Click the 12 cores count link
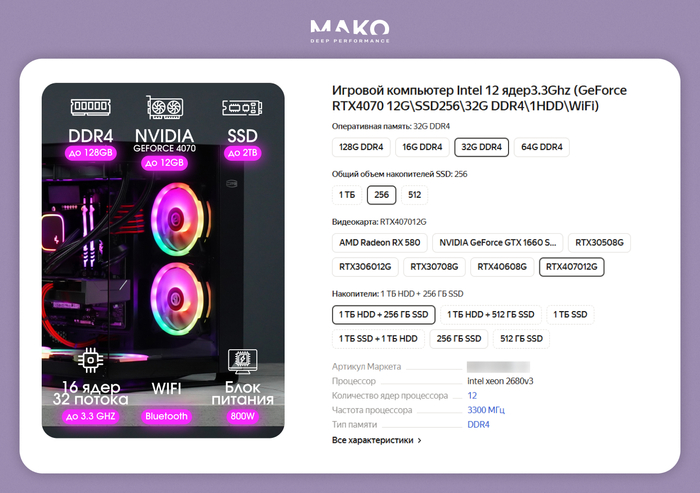Screen dimensions: 700x493 [472, 396]
